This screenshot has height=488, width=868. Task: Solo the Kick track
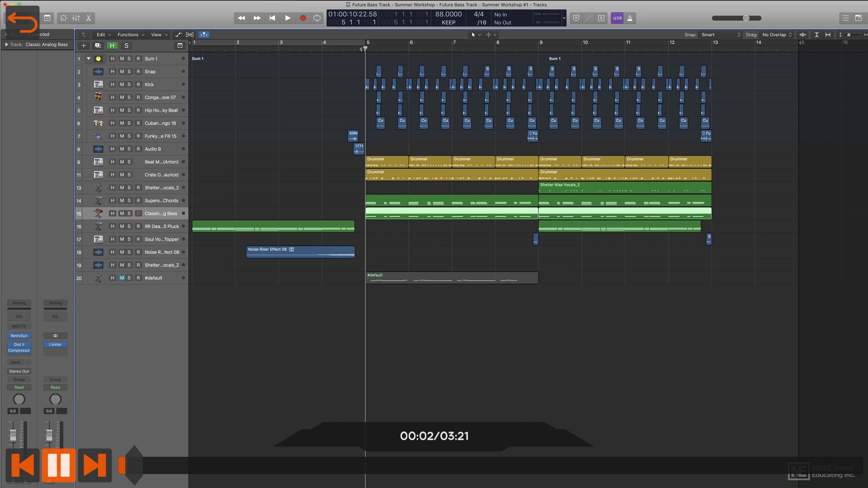(x=129, y=84)
